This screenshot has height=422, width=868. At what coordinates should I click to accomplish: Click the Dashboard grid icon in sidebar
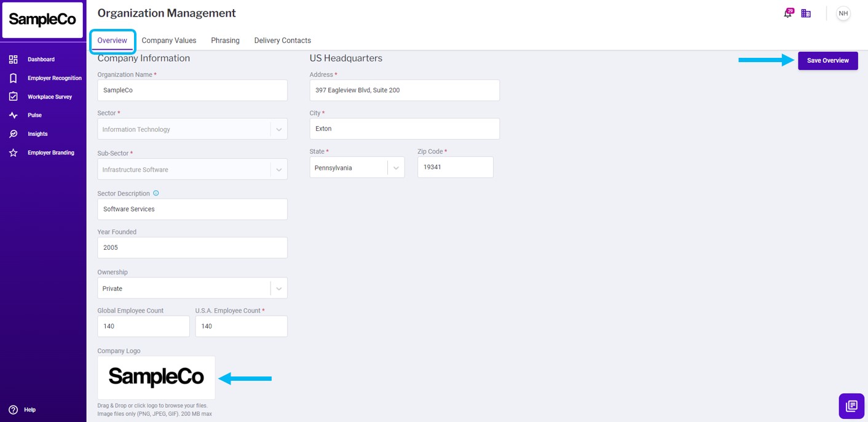point(13,60)
